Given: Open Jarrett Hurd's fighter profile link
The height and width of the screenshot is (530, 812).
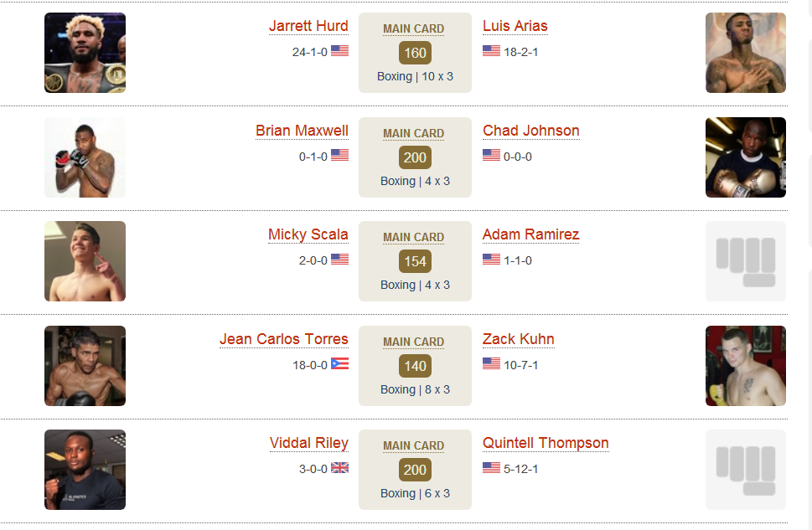Looking at the screenshot, I should coord(308,26).
